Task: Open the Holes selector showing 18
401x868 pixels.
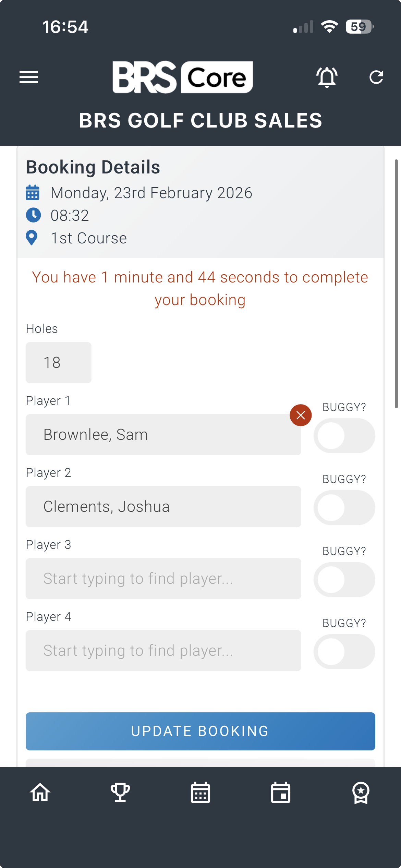Action: tap(59, 363)
